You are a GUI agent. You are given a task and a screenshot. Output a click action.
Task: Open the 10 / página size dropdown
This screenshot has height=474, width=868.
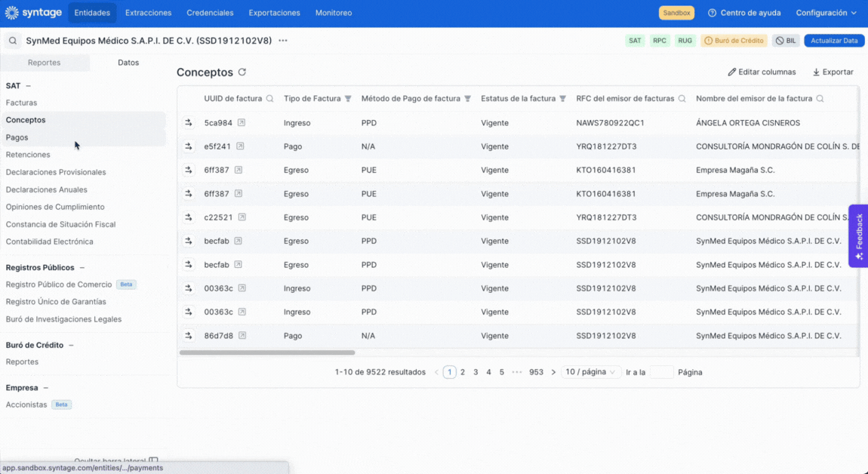(x=591, y=372)
